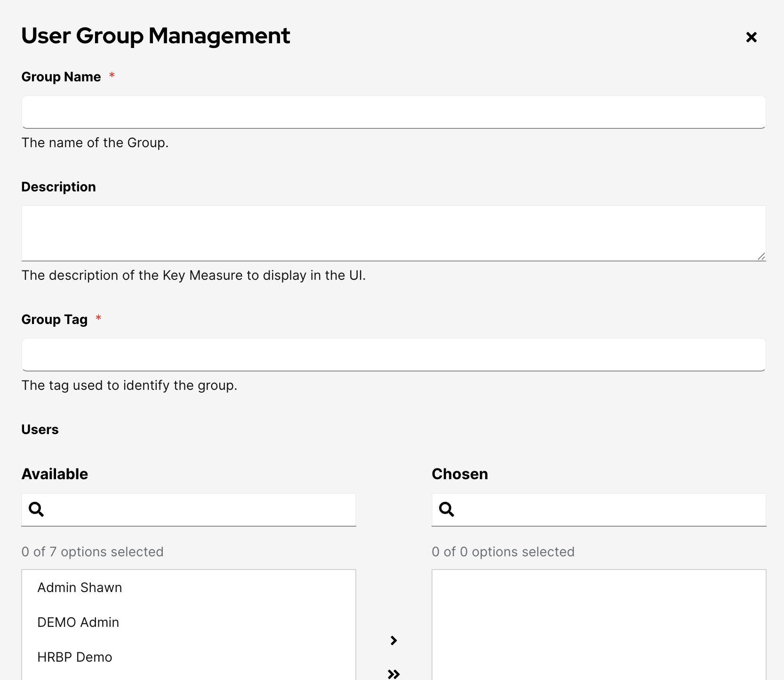784x680 pixels.
Task: Choose HRBP Demo in Available users
Action: 75,657
